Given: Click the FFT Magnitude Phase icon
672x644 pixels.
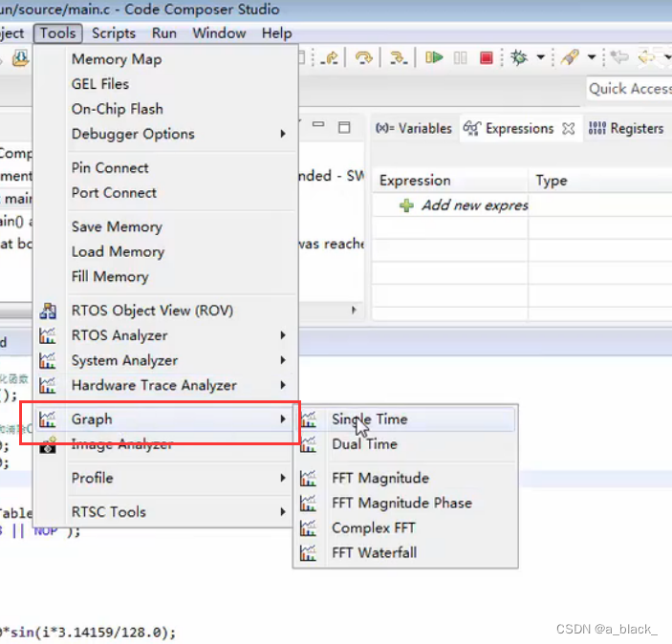Looking at the screenshot, I should click(308, 503).
